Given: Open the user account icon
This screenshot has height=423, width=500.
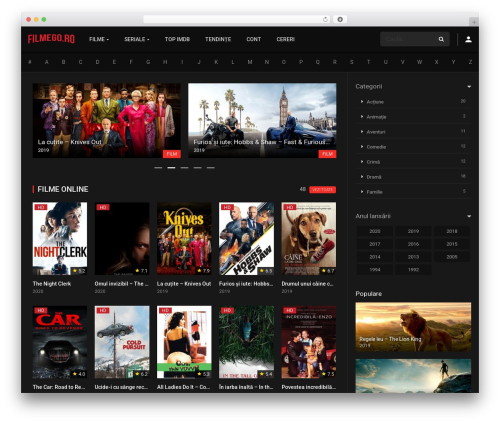Looking at the screenshot, I should (x=468, y=39).
